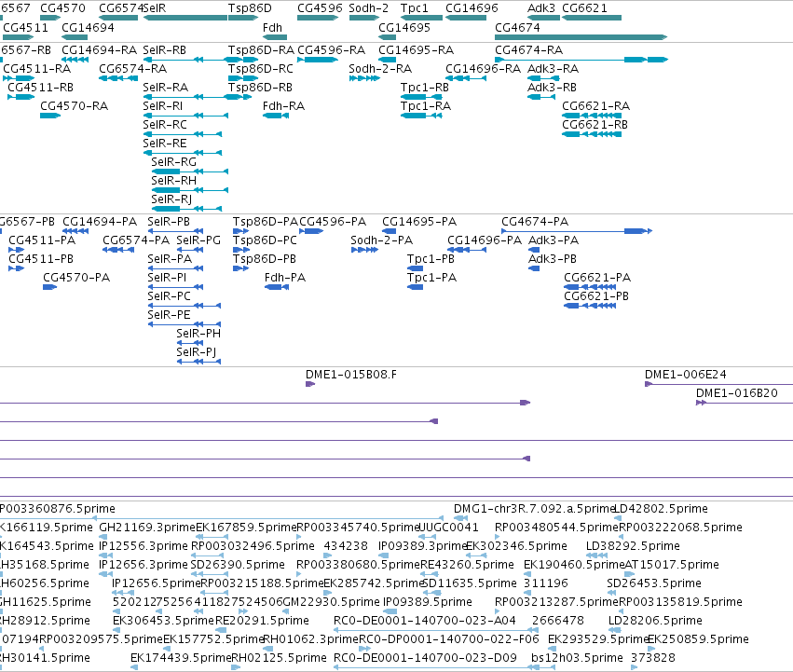Select protein SelR-PG

point(198,240)
